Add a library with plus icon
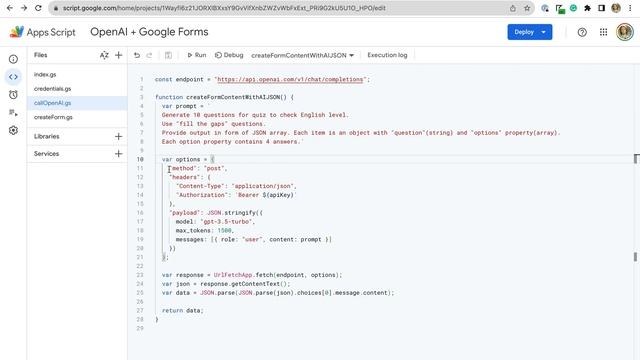This screenshot has width=640, height=360. 118,136
